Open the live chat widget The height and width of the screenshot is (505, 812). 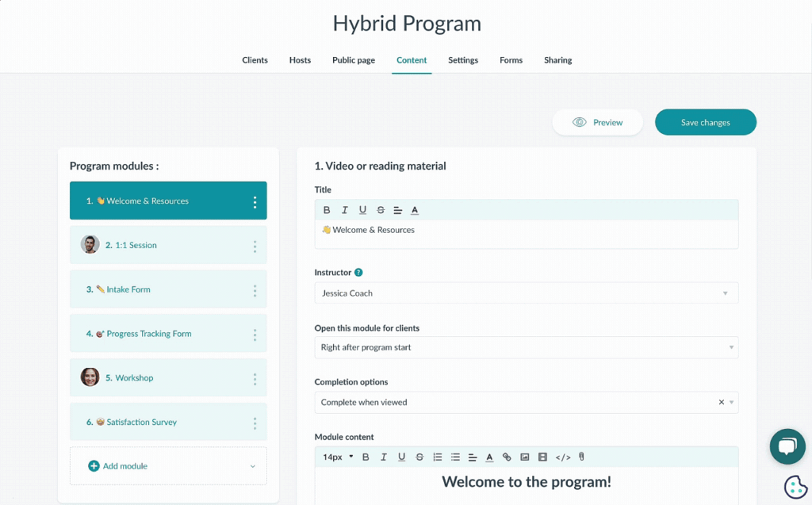click(x=787, y=446)
